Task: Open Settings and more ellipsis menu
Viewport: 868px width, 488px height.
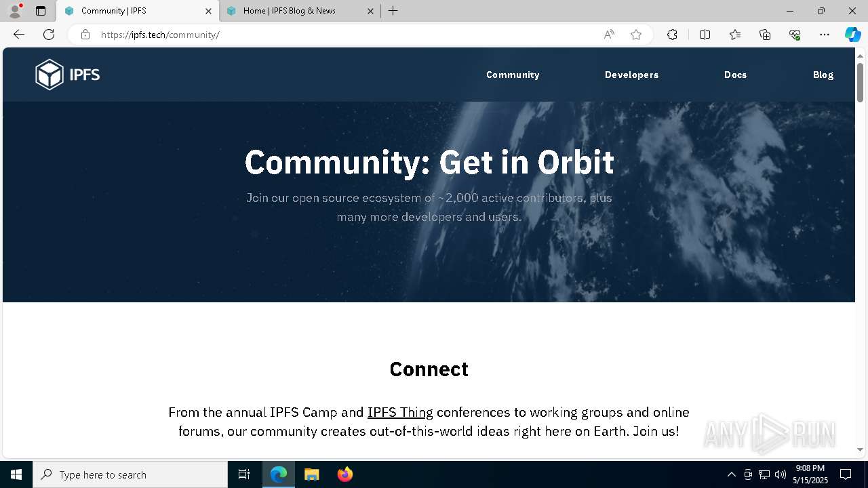Action: (x=825, y=35)
